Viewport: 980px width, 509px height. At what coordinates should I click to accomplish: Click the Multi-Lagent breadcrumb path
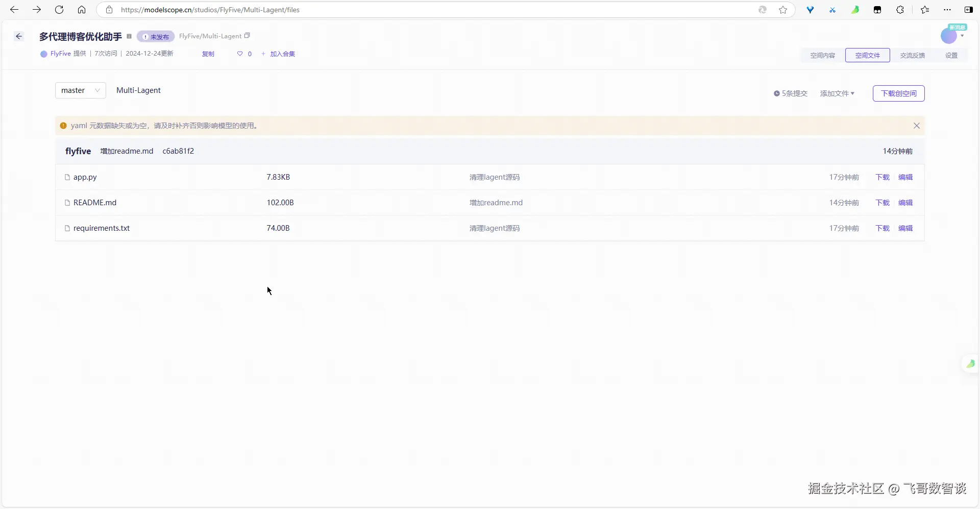click(138, 90)
